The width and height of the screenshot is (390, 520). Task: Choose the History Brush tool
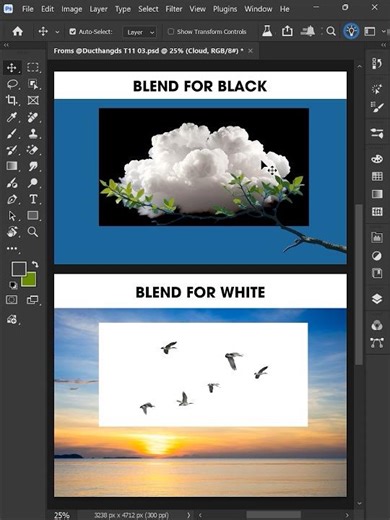12,150
